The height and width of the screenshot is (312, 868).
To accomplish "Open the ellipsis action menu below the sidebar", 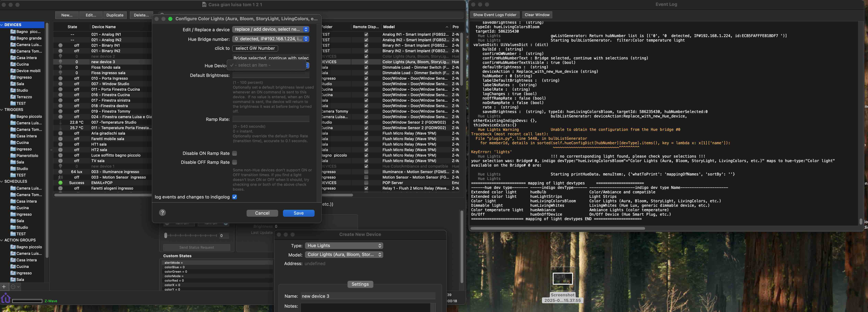I will [15, 287].
